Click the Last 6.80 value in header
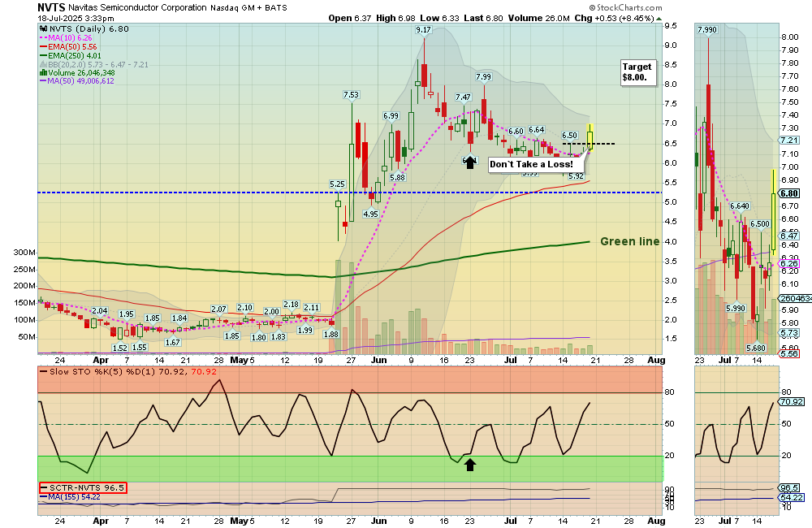Image resolution: width=812 pixels, height=528 pixels. pos(483,18)
